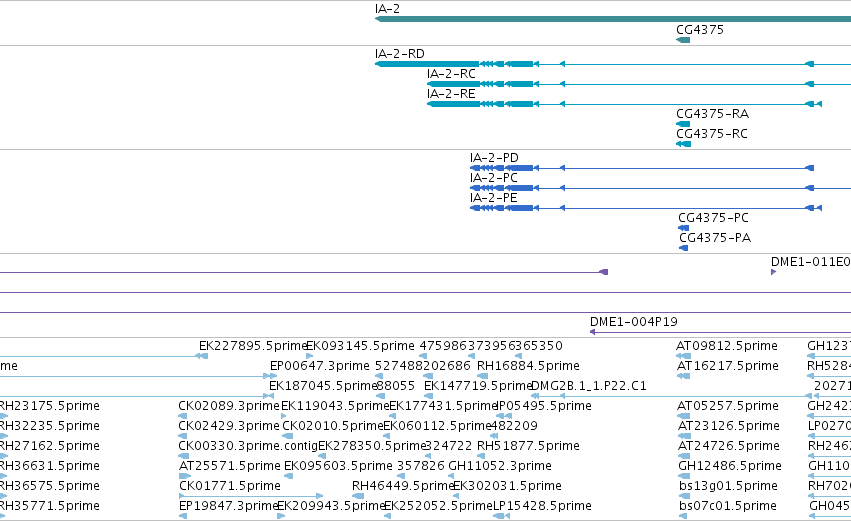The height and width of the screenshot is (521, 851).
Task: Select the CG4375-PC protein label
Action: pyautogui.click(x=713, y=218)
